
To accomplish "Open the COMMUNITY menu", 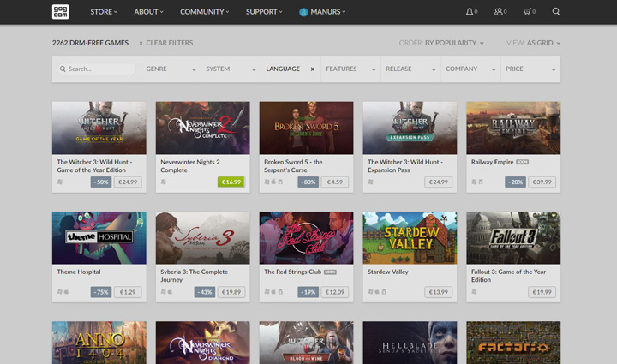I will [x=205, y=12].
